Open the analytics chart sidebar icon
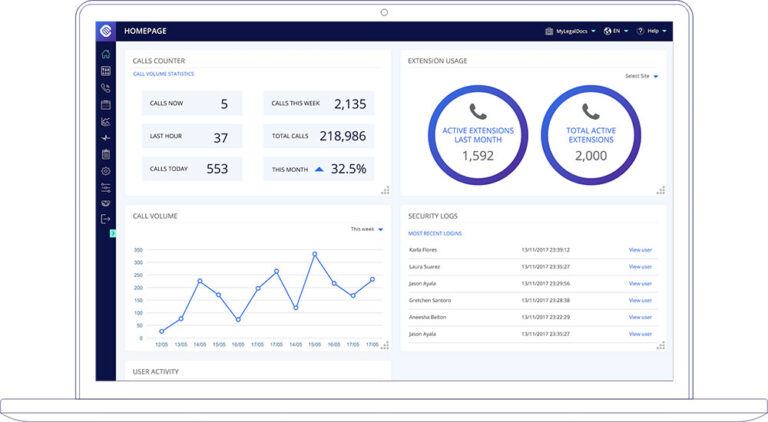The height and width of the screenshot is (422, 768). point(106,121)
